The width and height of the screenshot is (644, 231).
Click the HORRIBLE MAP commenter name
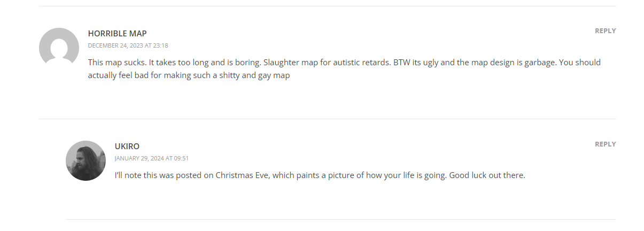click(117, 34)
